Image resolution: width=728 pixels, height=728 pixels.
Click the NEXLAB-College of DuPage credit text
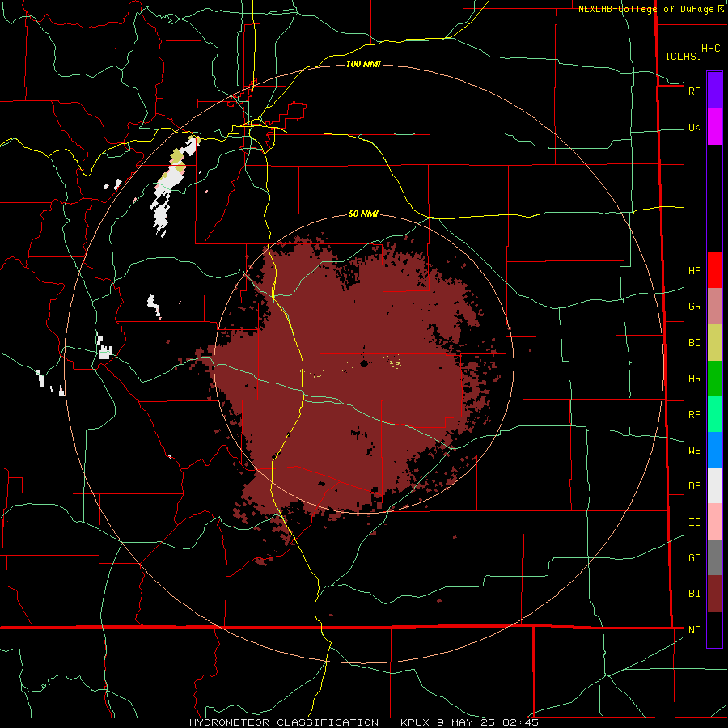[x=645, y=9]
